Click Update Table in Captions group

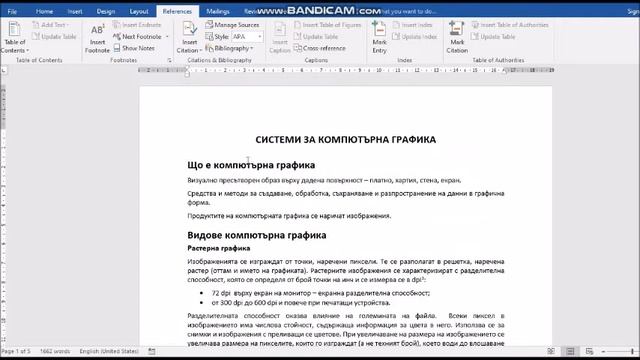pyautogui.click(x=316, y=37)
